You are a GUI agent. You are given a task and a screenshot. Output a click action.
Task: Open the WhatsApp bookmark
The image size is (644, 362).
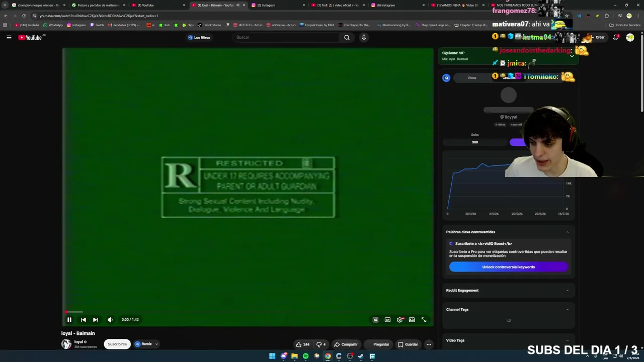click(x=53, y=25)
